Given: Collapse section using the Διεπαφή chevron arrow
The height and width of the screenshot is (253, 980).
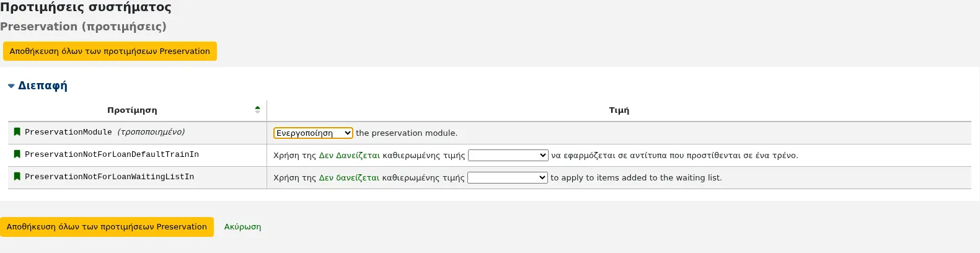Looking at the screenshot, I should point(11,86).
